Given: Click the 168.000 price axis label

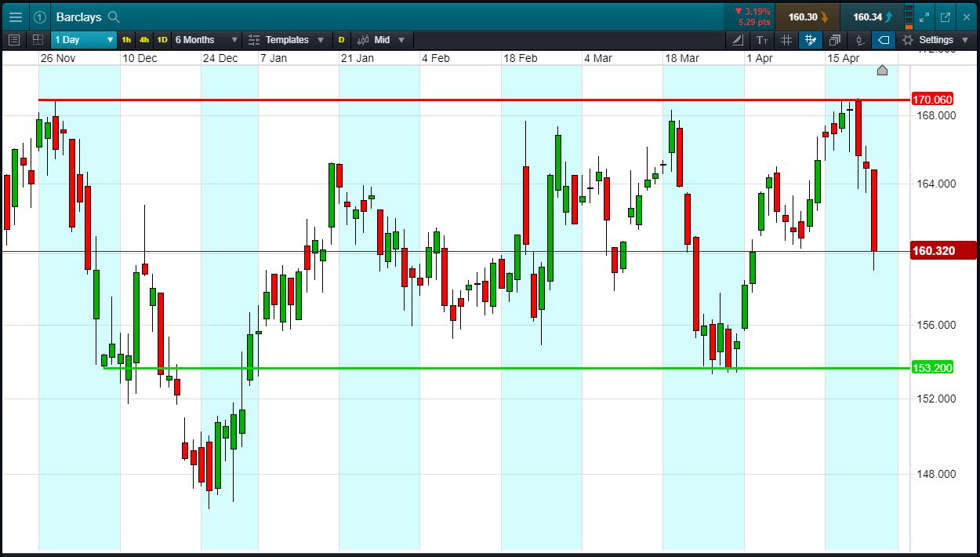Looking at the screenshot, I should [936, 116].
